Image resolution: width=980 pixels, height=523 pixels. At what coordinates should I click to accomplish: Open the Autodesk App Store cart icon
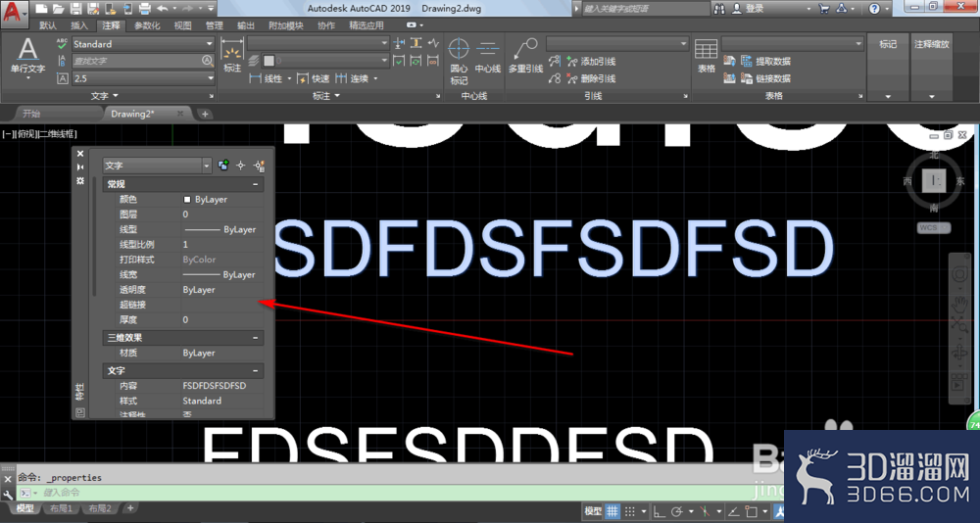(x=824, y=9)
